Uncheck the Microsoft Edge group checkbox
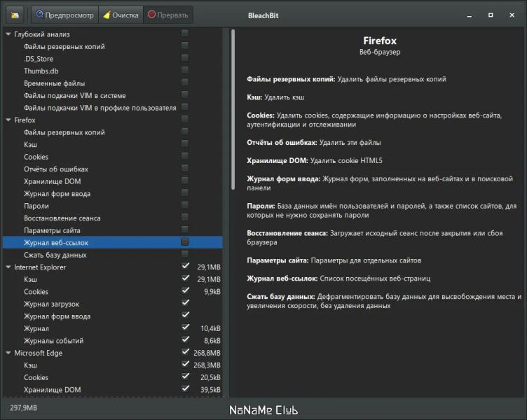The image size is (527, 420). 185,351
